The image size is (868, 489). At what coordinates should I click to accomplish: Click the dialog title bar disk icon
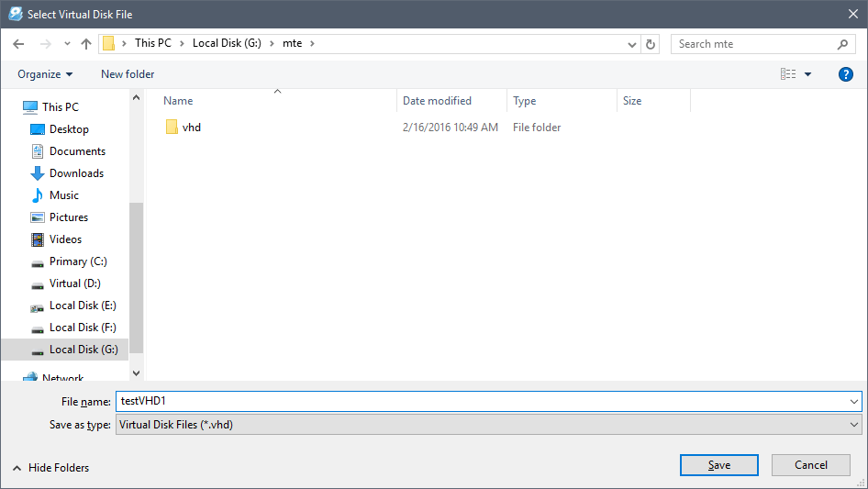[x=16, y=14]
